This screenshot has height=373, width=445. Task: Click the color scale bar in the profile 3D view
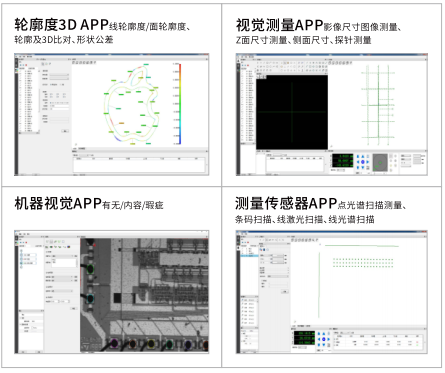coord(180,104)
